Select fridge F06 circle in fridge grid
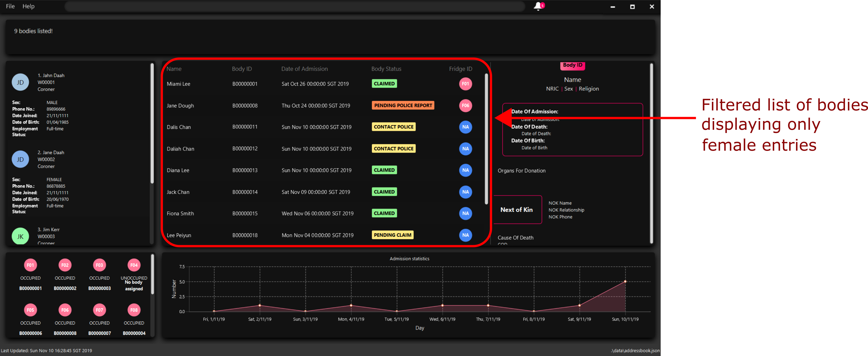 (65, 310)
